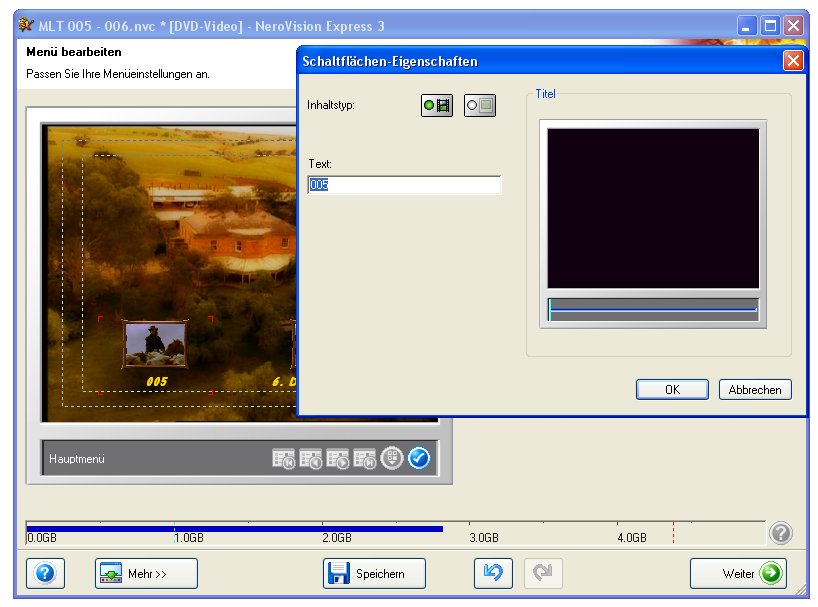Click the last-menu-page navigation icon
The height and width of the screenshot is (607, 818).
pos(365,459)
